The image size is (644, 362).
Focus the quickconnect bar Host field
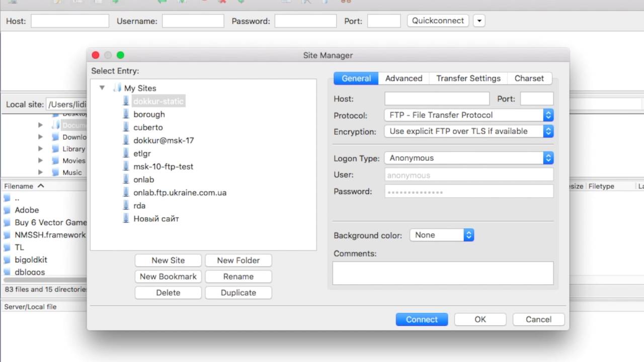coord(70,21)
